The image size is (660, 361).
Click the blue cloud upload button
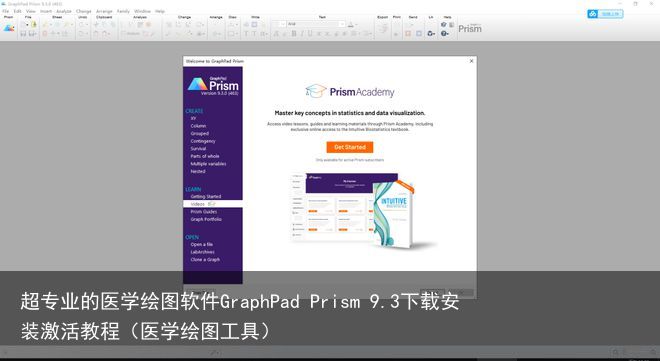coord(605,14)
